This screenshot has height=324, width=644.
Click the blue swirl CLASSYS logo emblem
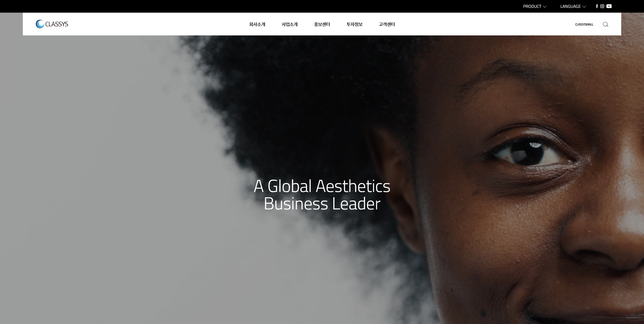pos(40,24)
